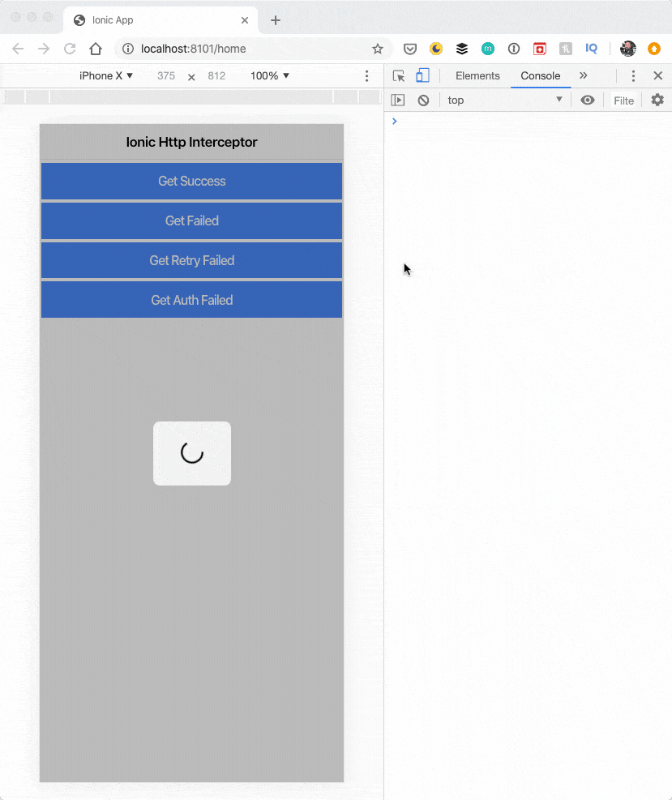This screenshot has width=672, height=800.
Task: Reload the page with the refresh icon
Action: (70, 49)
